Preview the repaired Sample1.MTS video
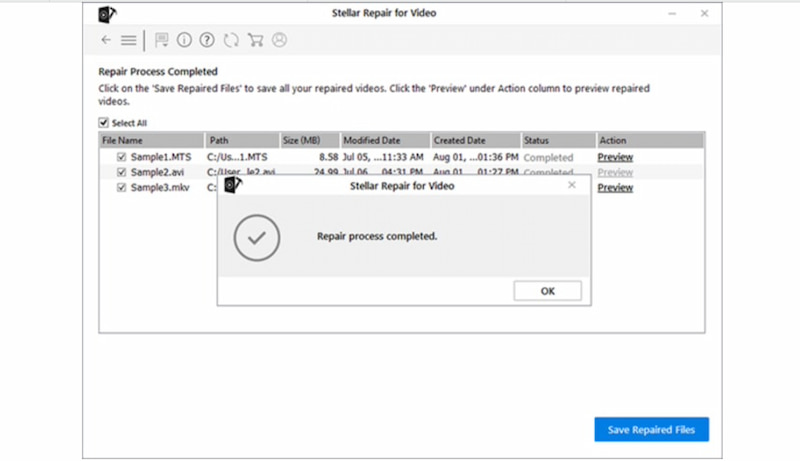 click(615, 158)
